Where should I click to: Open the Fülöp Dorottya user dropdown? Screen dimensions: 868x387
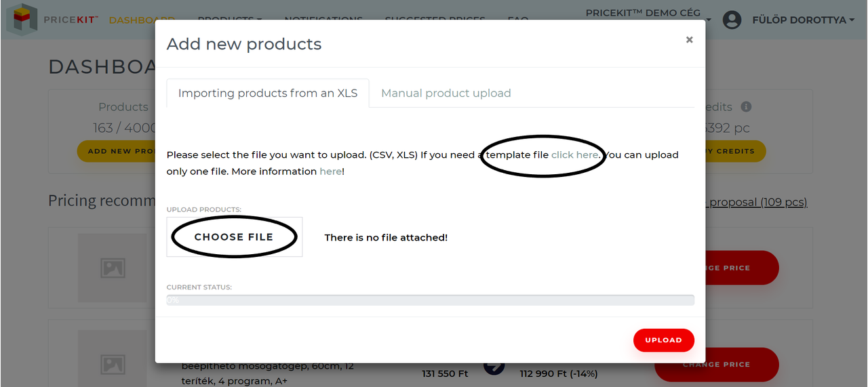[803, 20]
